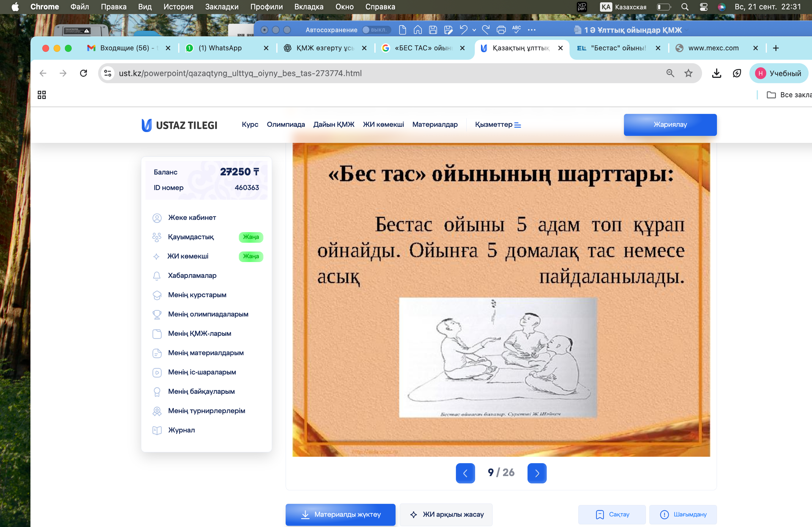The height and width of the screenshot is (527, 812).
Task: Toggle the Автосохранение switch
Action: pos(374,30)
